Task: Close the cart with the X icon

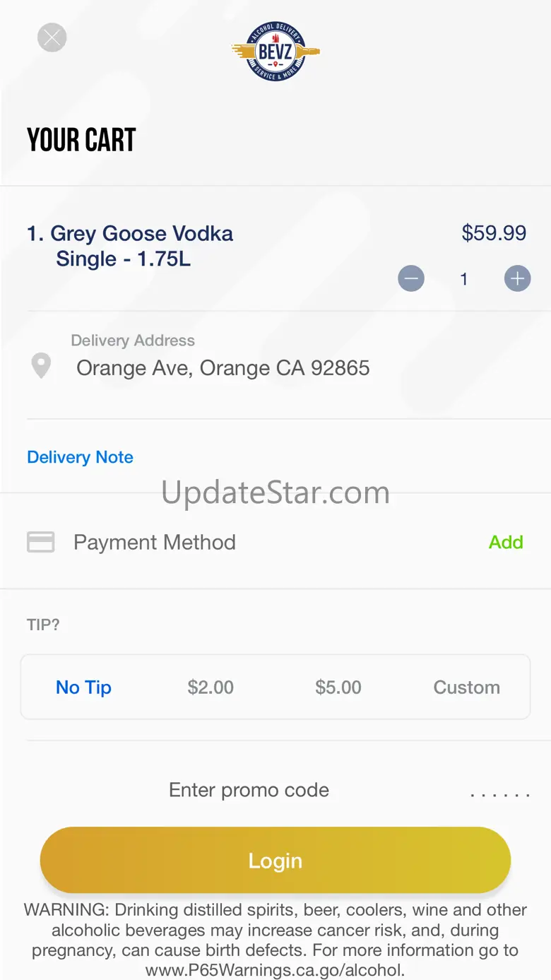Action: [52, 37]
